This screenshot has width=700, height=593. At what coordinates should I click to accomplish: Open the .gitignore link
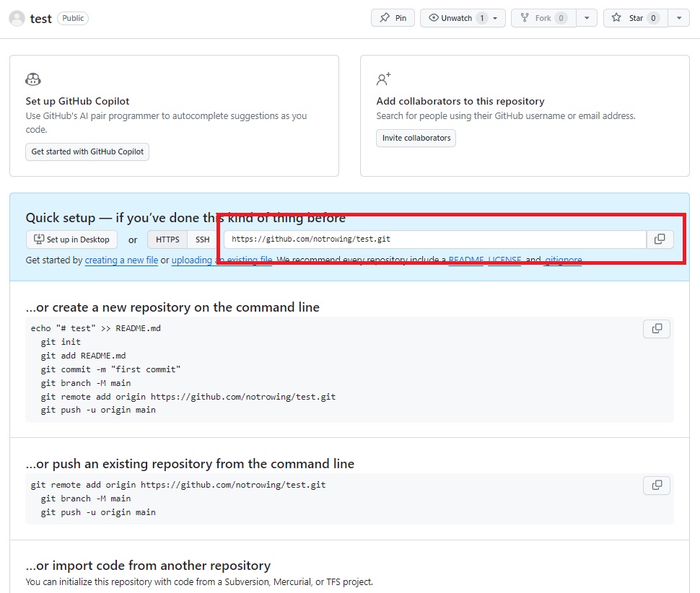(563, 260)
